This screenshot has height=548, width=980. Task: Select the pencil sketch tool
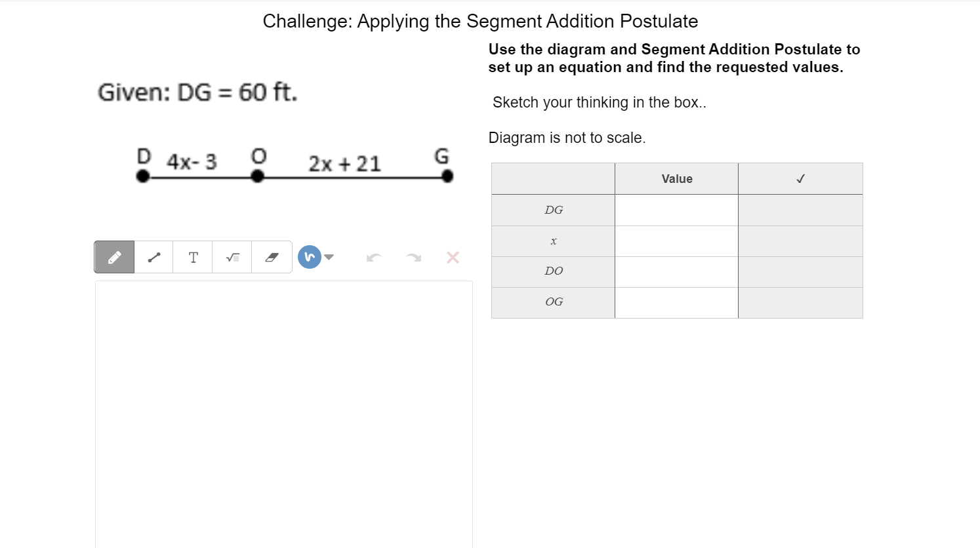[x=113, y=257]
